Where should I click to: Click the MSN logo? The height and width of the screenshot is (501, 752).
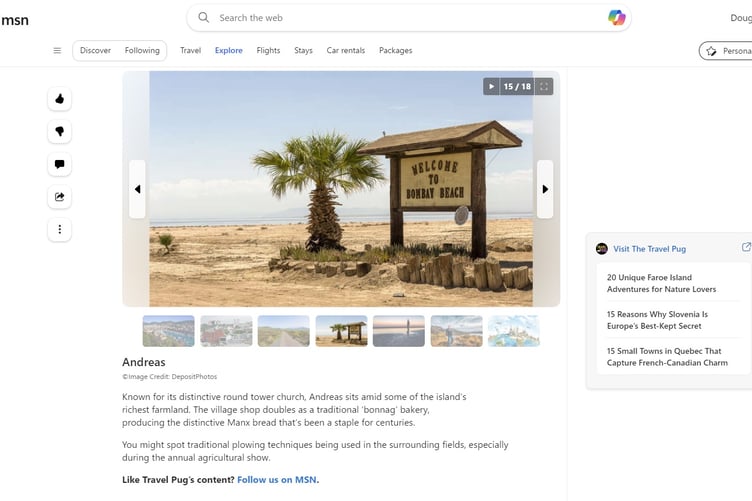coord(14,20)
